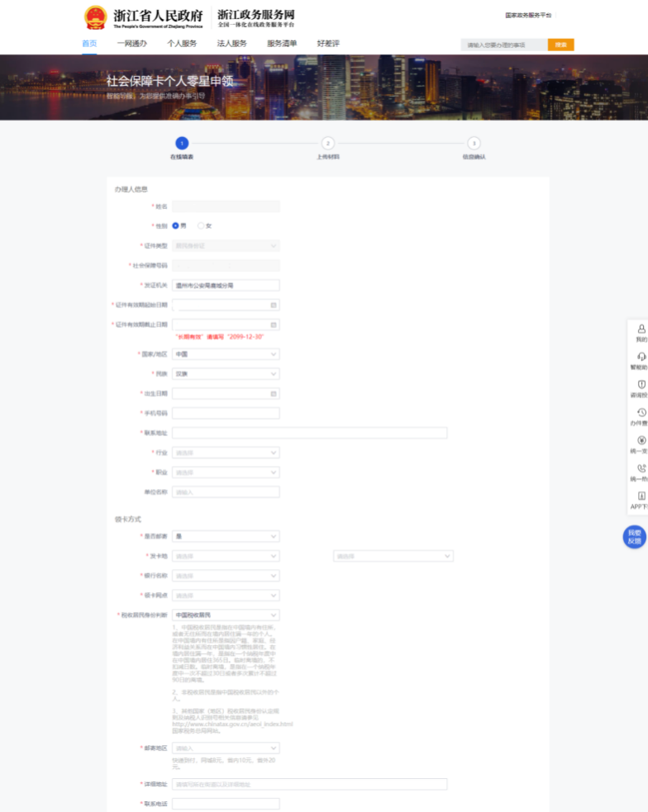
Task: Open the 税收居民身份判断 dropdown
Action: [226, 615]
